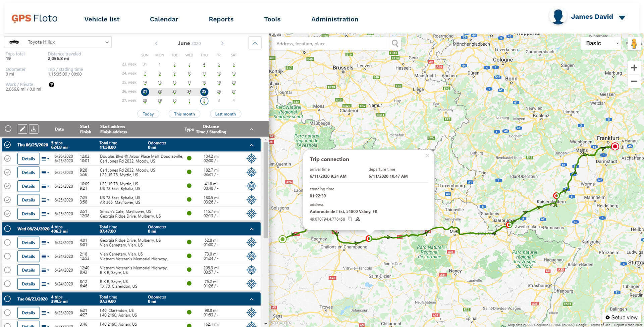644x327 pixels.
Task: Select checkbox for Georgia Ridge Drive 4:01 trip
Action: pyautogui.click(x=7, y=242)
